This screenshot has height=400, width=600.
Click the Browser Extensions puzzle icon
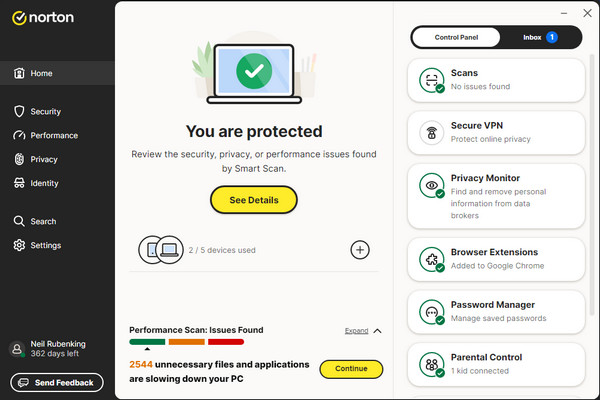(432, 259)
